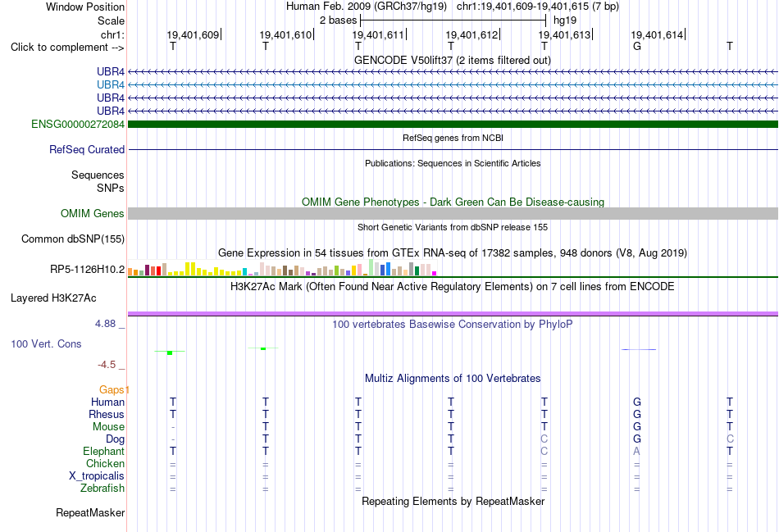The height and width of the screenshot is (532, 779).
Task: Open Publications: Sequences in Scientific Articles title
Action: tap(453, 163)
